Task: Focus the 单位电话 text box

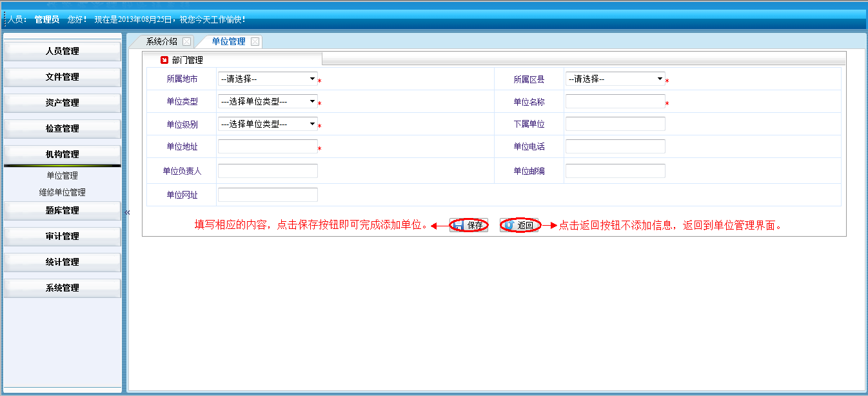Action: point(615,146)
